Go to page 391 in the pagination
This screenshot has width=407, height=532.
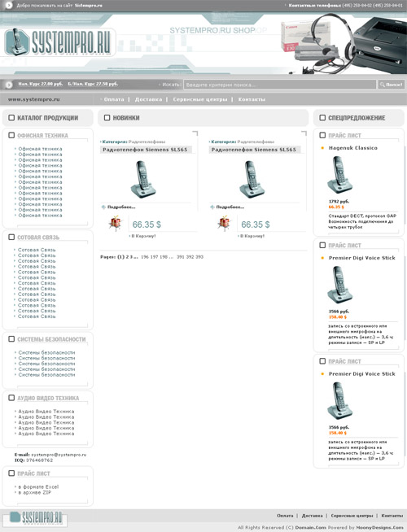tap(181, 257)
